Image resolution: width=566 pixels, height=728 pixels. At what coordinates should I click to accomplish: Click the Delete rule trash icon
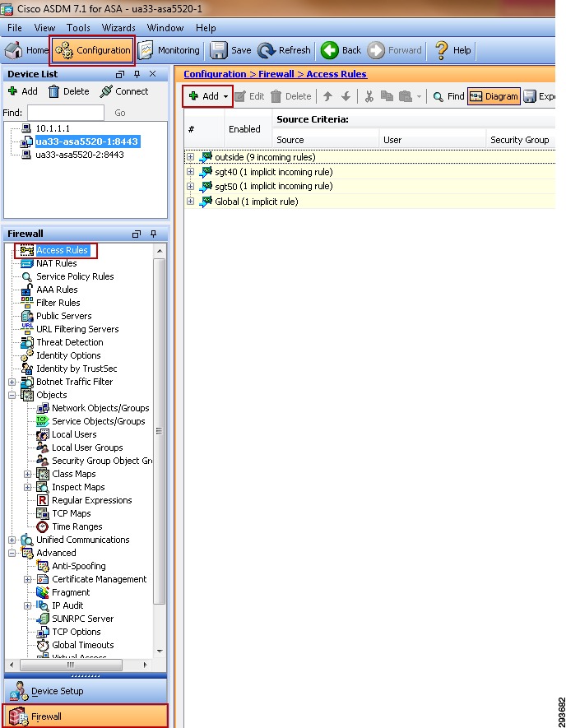tap(276, 96)
